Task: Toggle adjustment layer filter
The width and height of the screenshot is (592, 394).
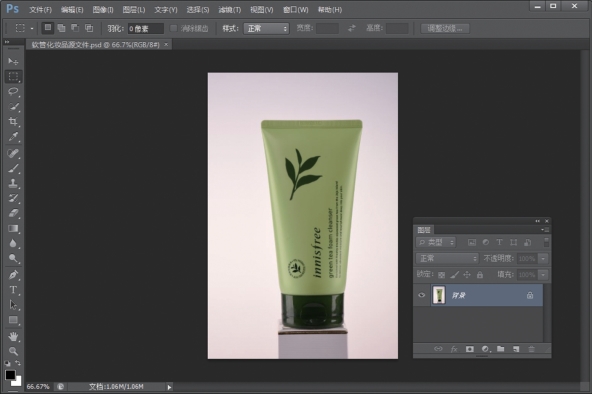Action: coord(486,242)
